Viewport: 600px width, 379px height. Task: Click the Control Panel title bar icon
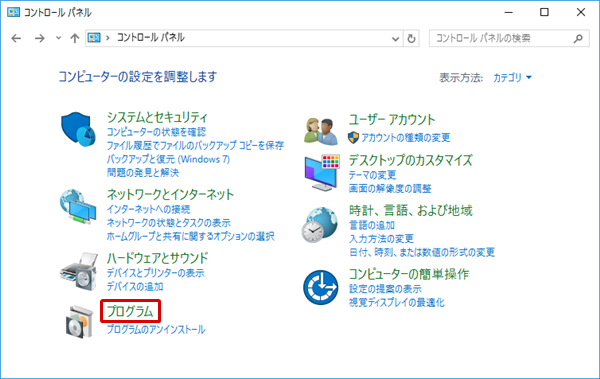pos(13,12)
